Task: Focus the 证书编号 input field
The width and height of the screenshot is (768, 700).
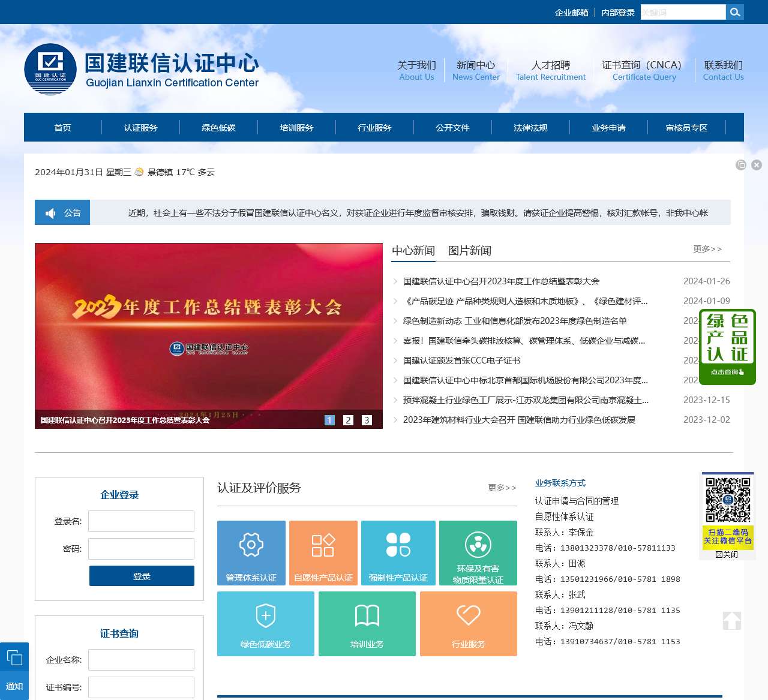Action: point(141,687)
